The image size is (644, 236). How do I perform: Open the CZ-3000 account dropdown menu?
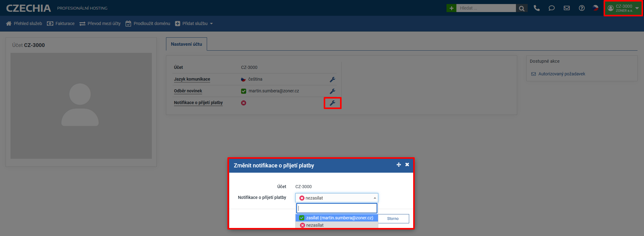coord(623,8)
